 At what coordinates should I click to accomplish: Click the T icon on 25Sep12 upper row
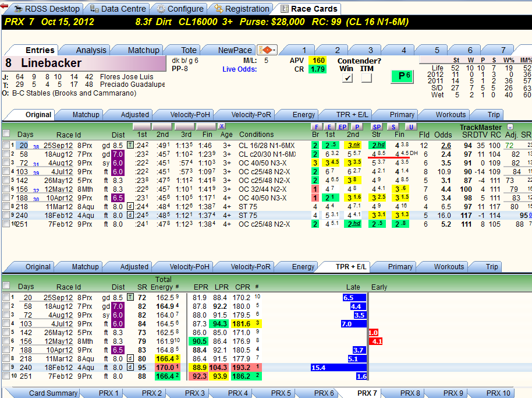(130, 145)
